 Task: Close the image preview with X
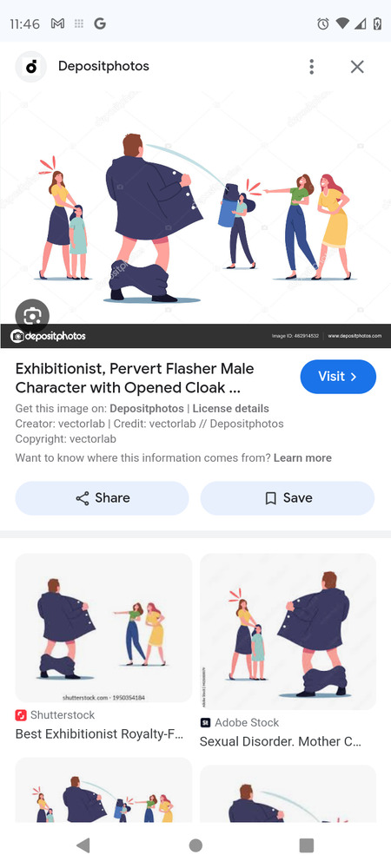[x=357, y=67]
